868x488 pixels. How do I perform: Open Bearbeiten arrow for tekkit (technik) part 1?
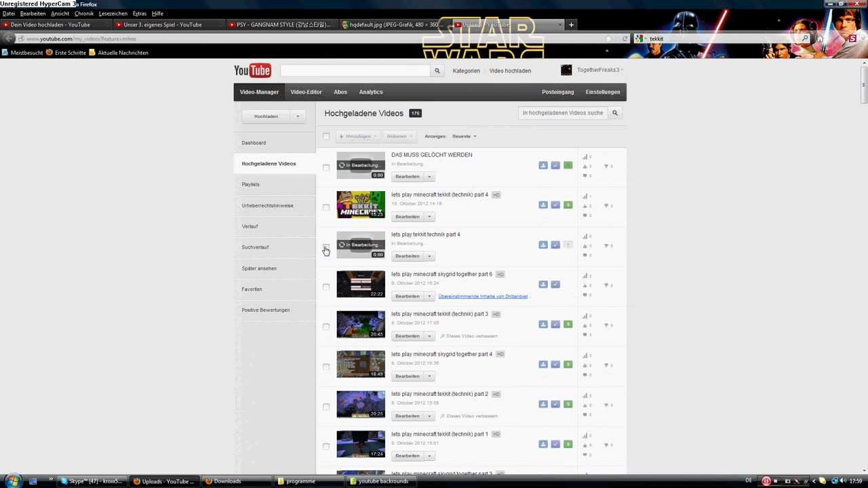(x=429, y=455)
